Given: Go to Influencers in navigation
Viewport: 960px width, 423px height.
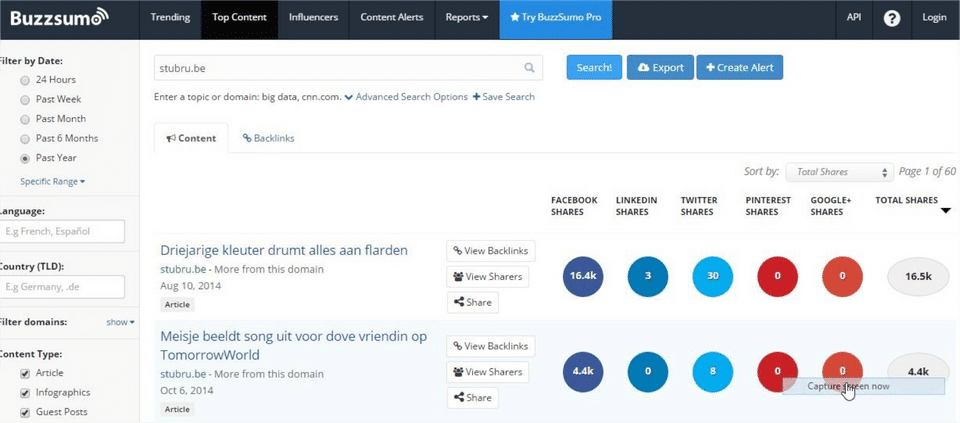Looking at the screenshot, I should coord(313,17).
